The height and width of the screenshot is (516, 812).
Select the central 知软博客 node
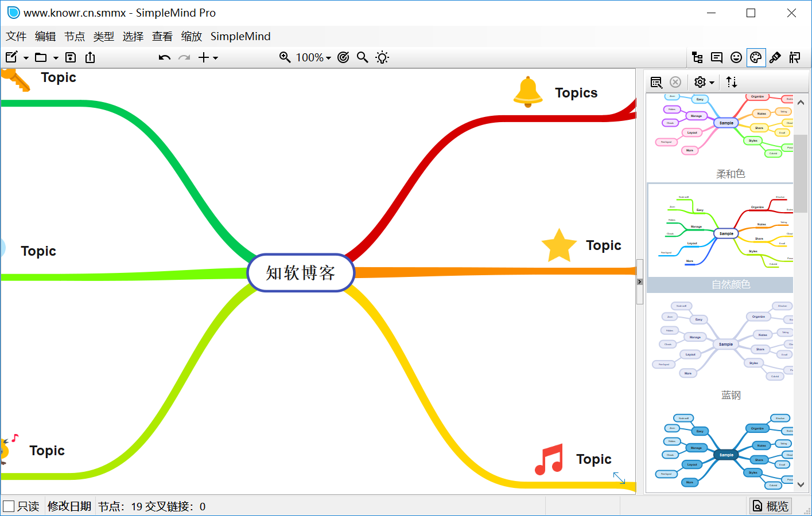point(301,273)
